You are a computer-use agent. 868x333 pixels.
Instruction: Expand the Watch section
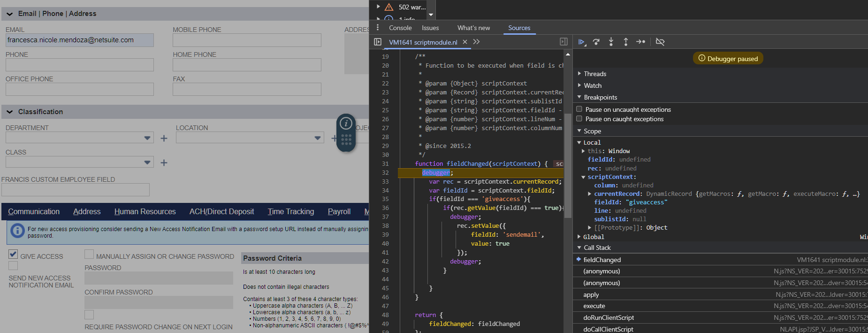[592, 85]
